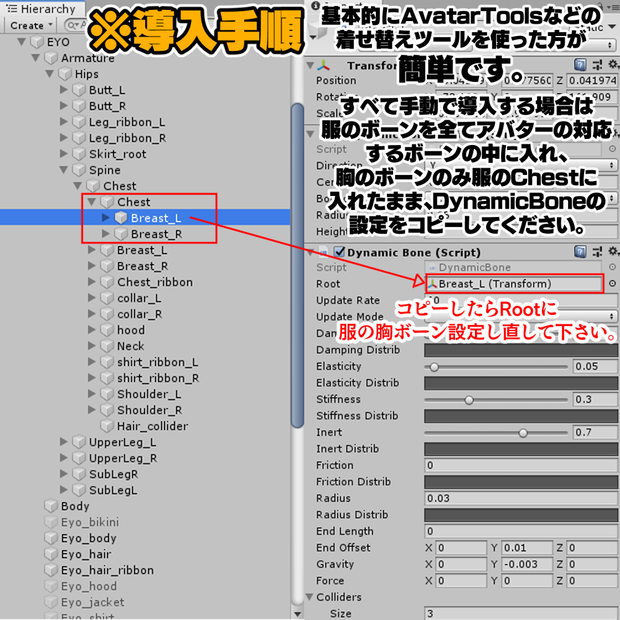Open the Update Mode dropdown
The image size is (620, 620).
click(x=521, y=316)
